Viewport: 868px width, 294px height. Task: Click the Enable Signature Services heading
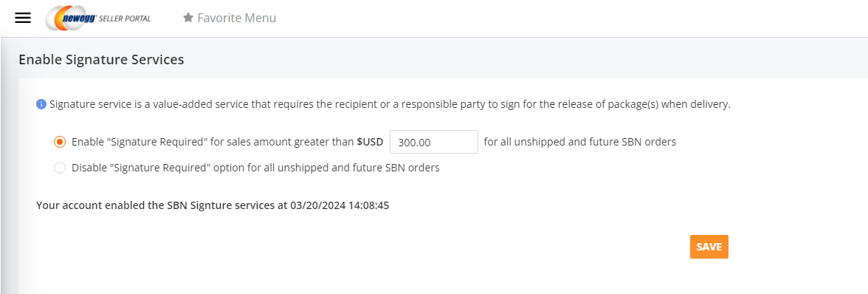click(x=101, y=59)
